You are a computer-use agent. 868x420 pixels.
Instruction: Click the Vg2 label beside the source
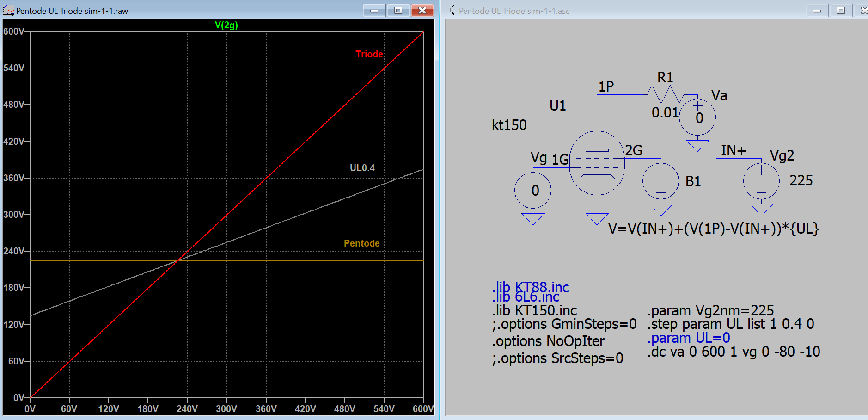tap(782, 156)
